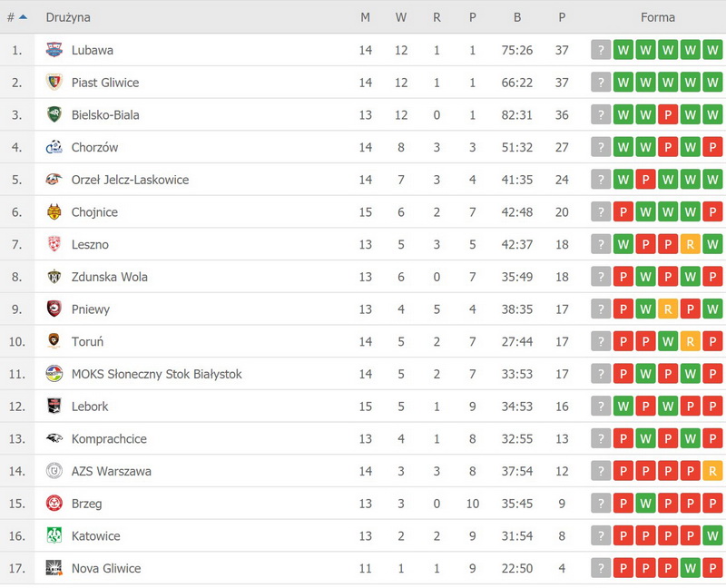
Task: Sort table by Drużyna column header
Action: (68, 17)
